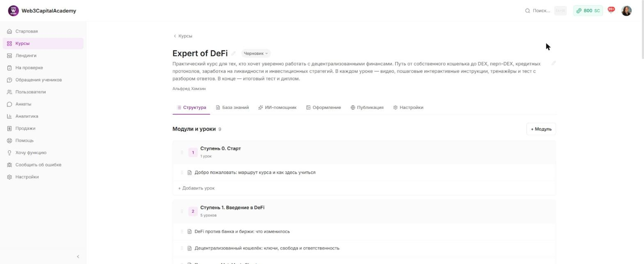644x264 pixels.
Task: Grab drag handle of Ступень 0. Старт module
Action: tap(182, 152)
